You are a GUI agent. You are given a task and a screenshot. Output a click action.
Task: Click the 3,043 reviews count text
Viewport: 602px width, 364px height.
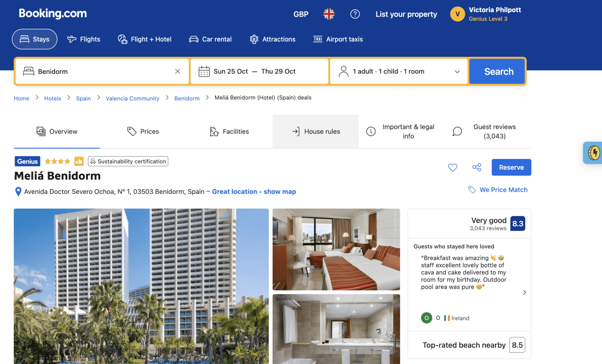[x=488, y=228]
